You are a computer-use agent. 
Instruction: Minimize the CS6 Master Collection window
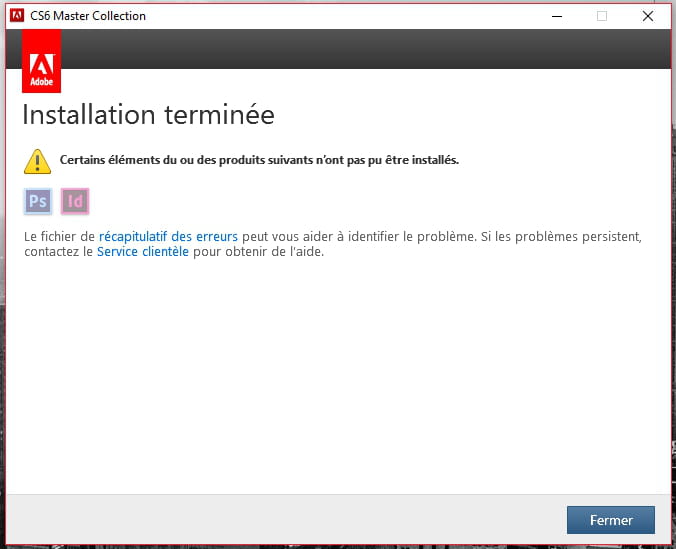click(557, 16)
